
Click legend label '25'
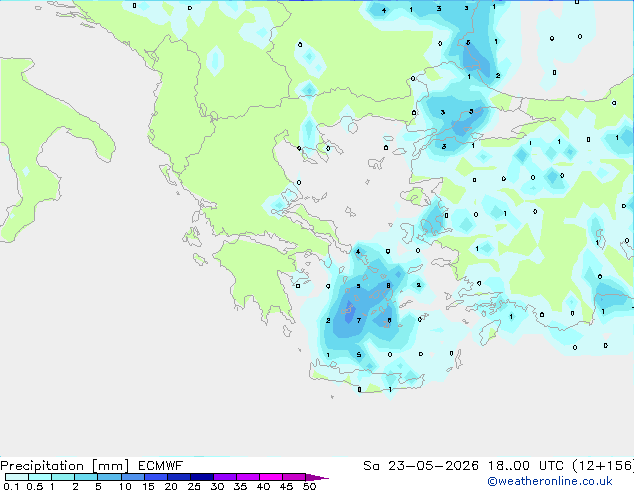[x=194, y=486]
